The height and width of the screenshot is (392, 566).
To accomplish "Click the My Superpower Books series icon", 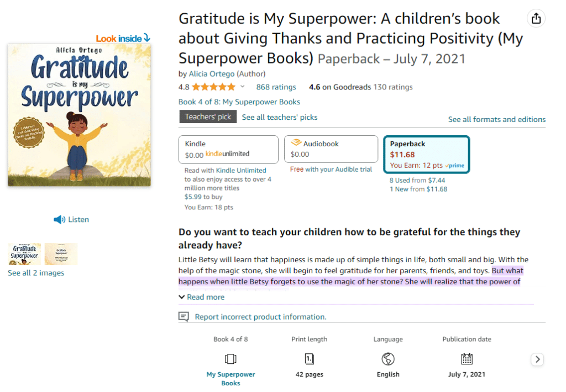I will (230, 359).
